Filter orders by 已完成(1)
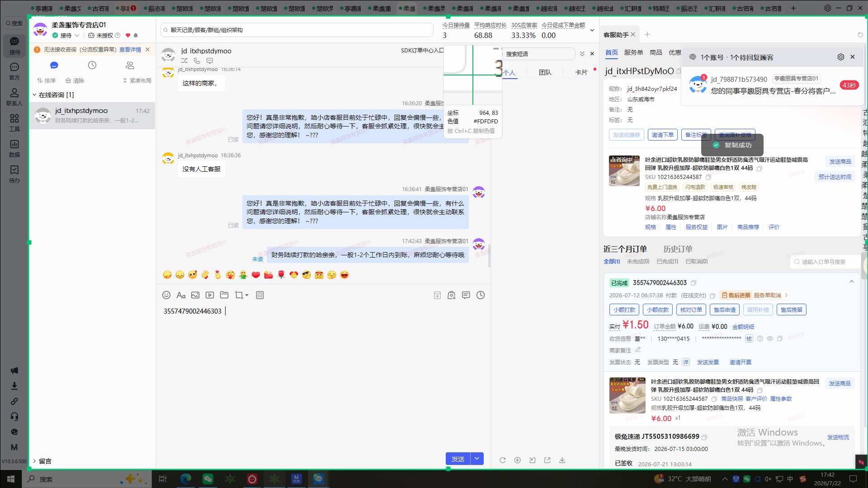 pyautogui.click(x=667, y=262)
